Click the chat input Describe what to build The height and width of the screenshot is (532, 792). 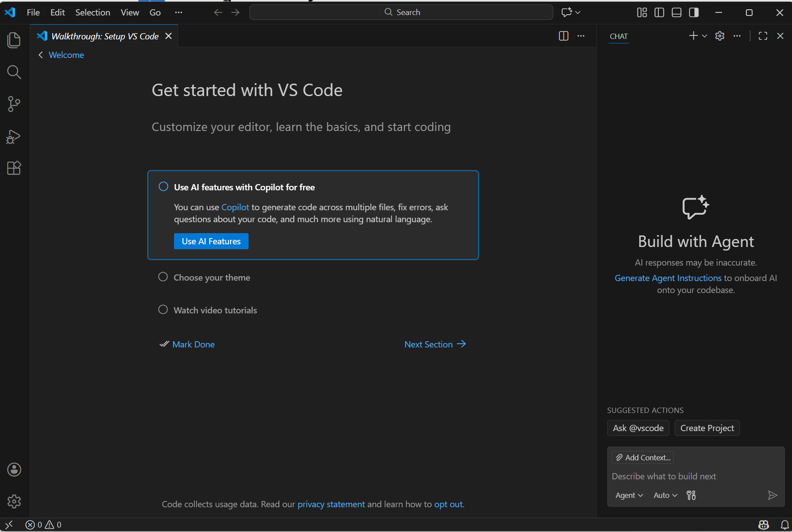point(687,476)
